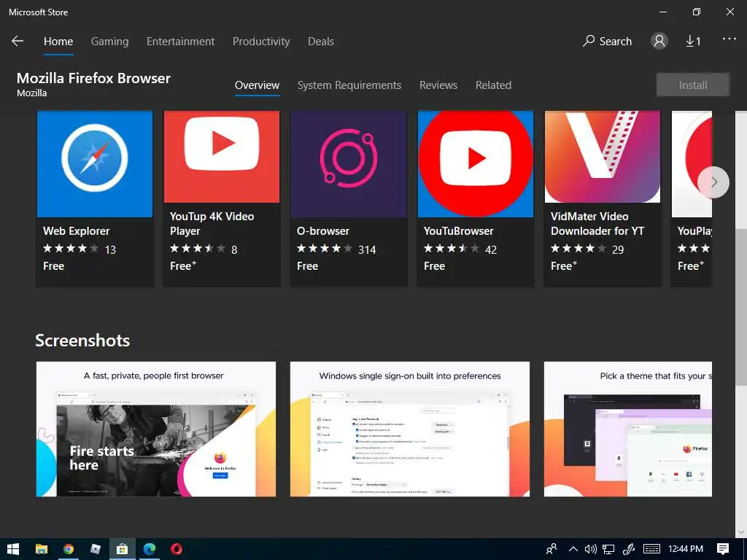Click YouTuBrowser star rating 42
This screenshot has width=747, height=560.
tap(460, 249)
